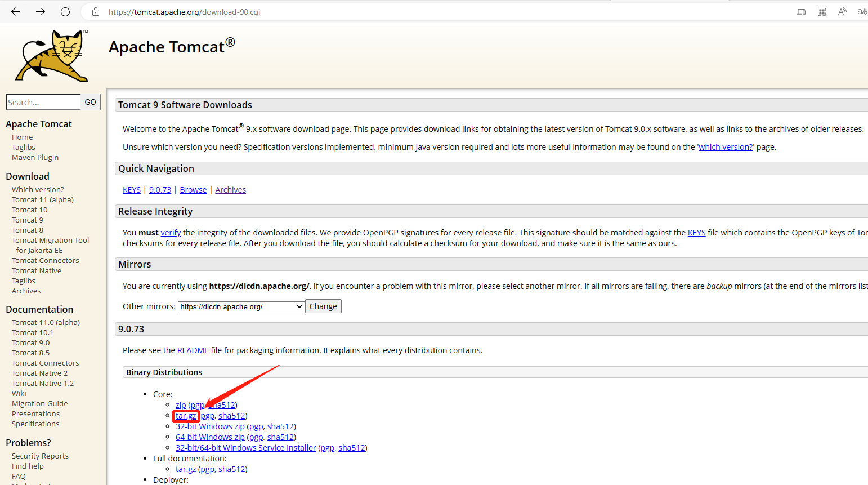View site info via the lock icon
This screenshot has width=868, height=485.
click(x=96, y=12)
